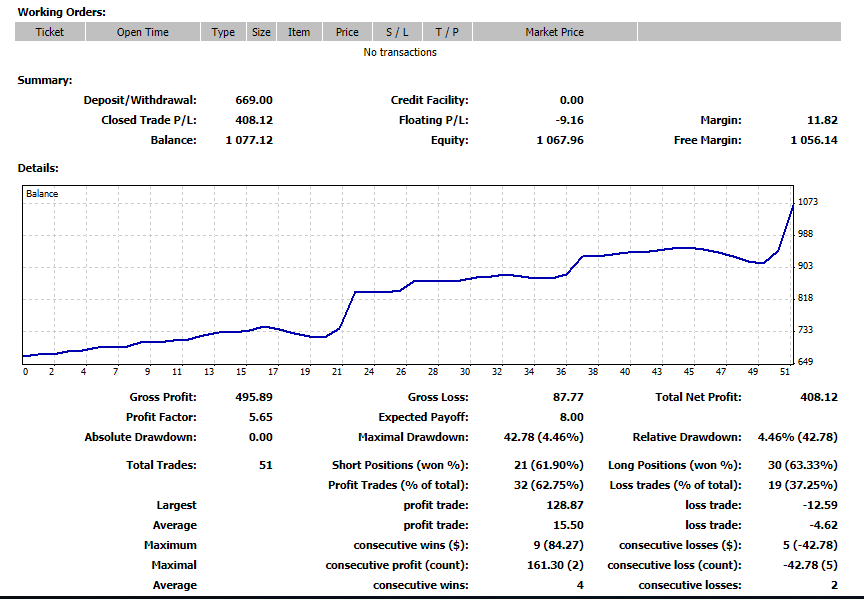This screenshot has width=864, height=599.
Task: Select the Free Margin value 1 056.14
Action: (813, 140)
